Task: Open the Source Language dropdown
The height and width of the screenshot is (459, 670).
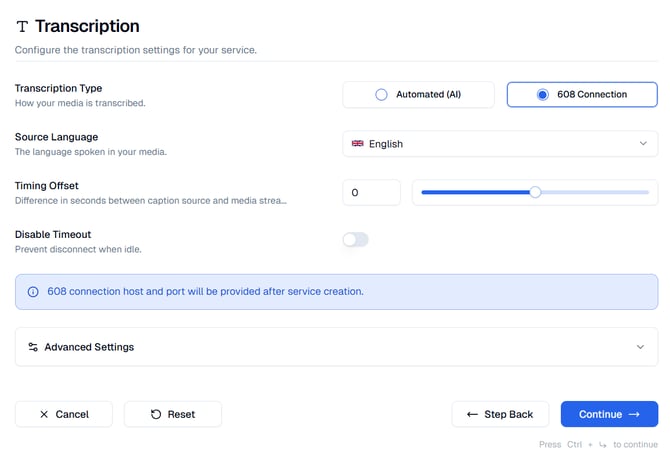Action: click(500, 144)
